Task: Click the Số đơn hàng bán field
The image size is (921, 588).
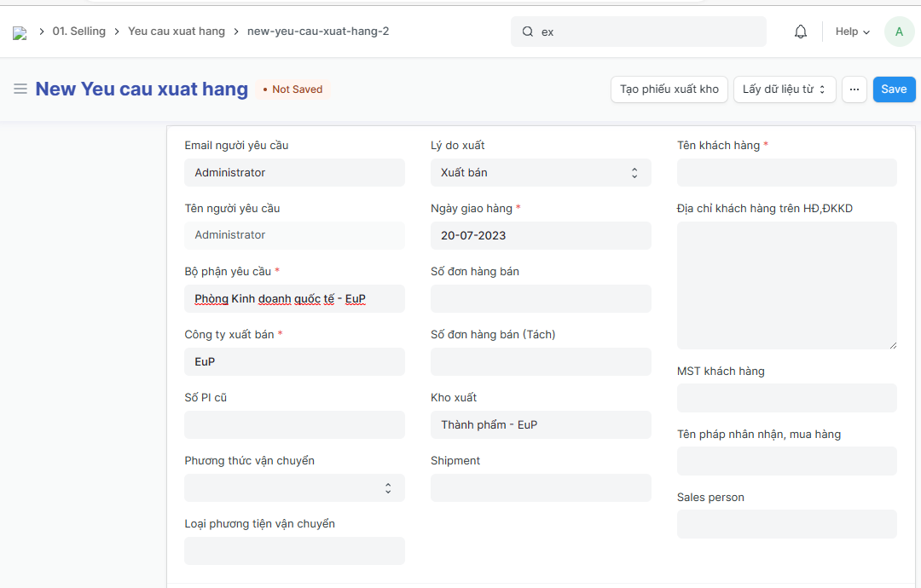Action: pyautogui.click(x=541, y=299)
